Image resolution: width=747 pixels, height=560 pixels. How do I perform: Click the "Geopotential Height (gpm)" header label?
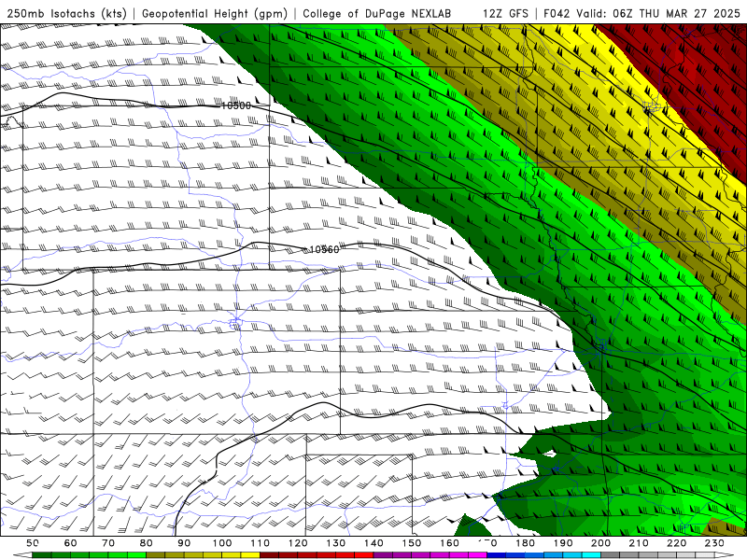coord(215,14)
